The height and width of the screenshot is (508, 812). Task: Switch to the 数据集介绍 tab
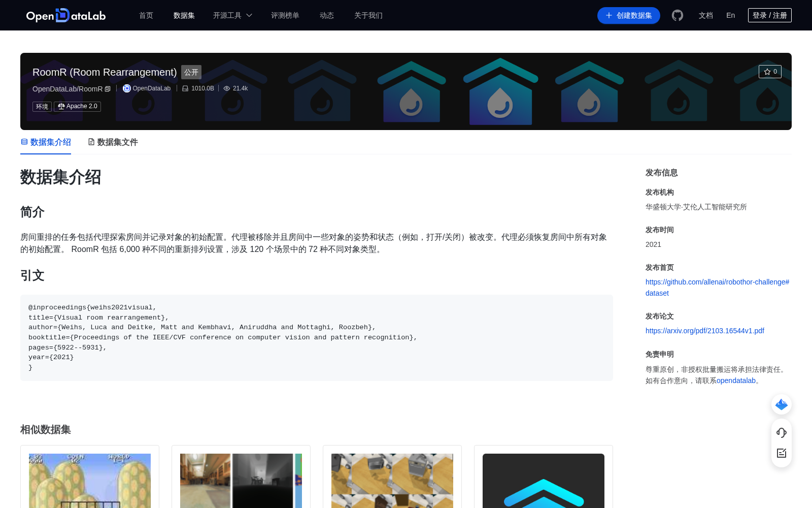[x=46, y=142]
